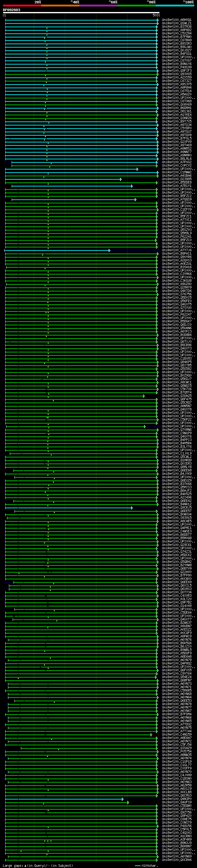
Task: Open hit UniRef100_A7R1Y1
Action: pos(177,186)
